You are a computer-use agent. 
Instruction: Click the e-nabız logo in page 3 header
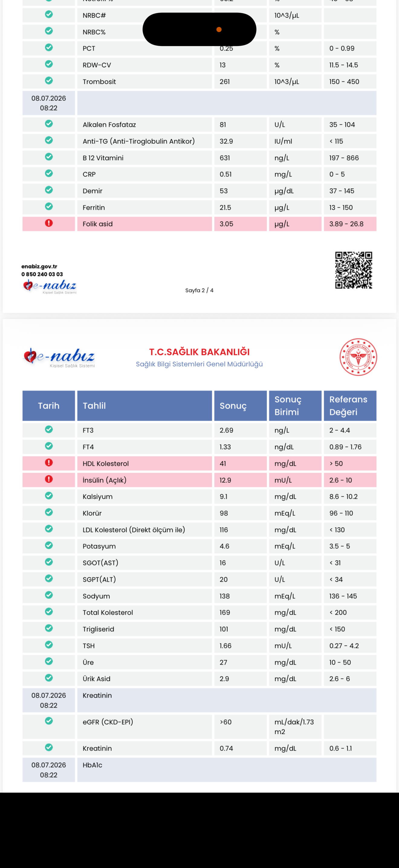click(x=59, y=357)
